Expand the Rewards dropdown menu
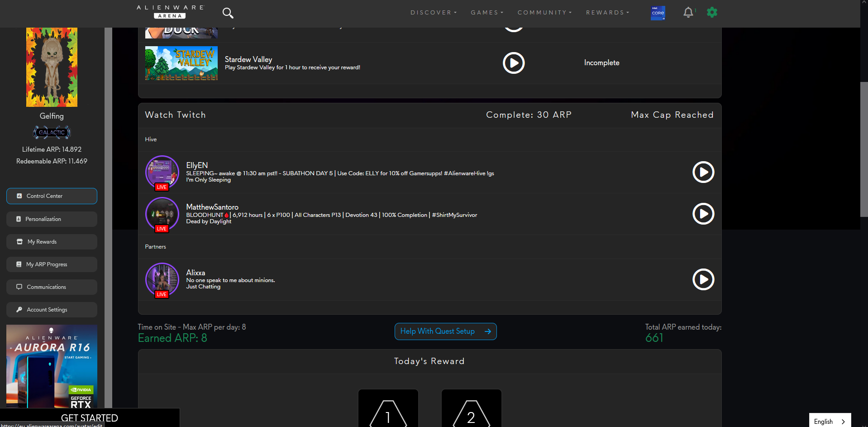The height and width of the screenshot is (427, 868). pos(607,13)
